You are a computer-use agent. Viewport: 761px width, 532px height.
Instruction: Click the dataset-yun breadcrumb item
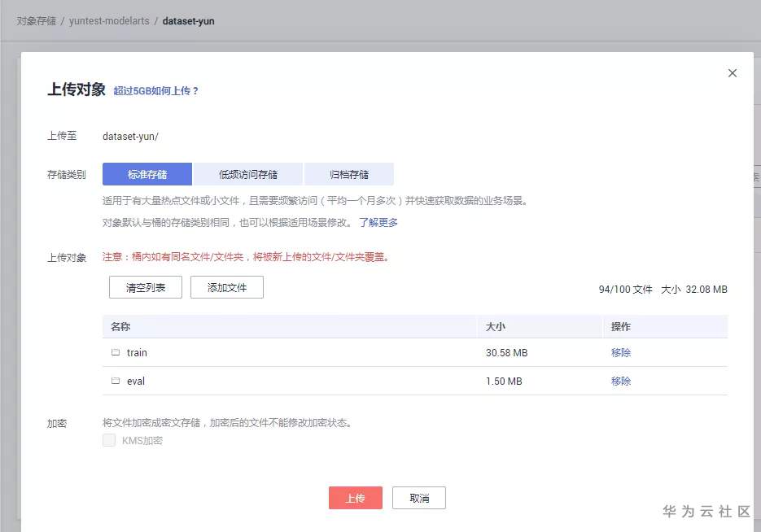pyautogui.click(x=188, y=21)
